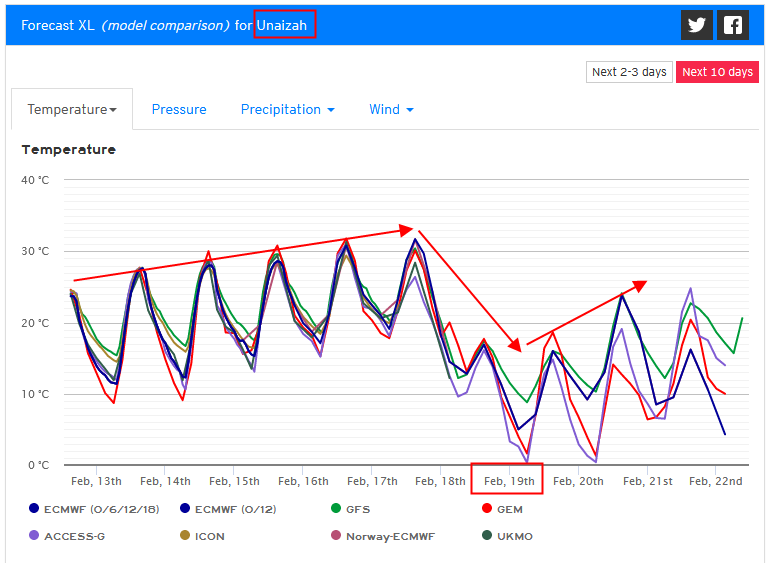
Task: Toggle the UKMO legend series
Action: coord(508,536)
